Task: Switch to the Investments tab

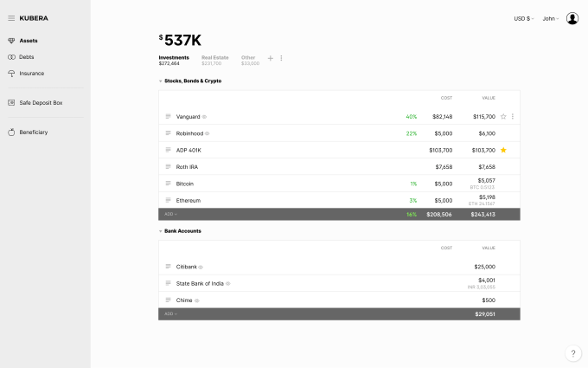Action: click(x=174, y=60)
